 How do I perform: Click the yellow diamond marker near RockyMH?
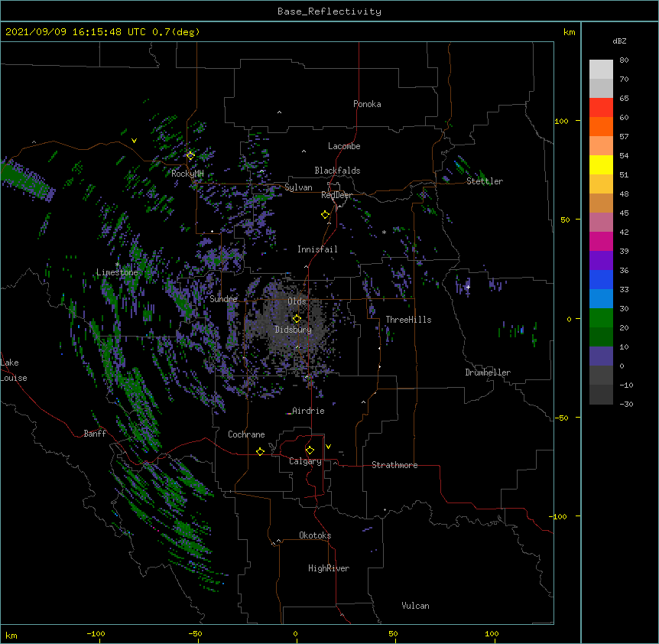[x=190, y=155]
